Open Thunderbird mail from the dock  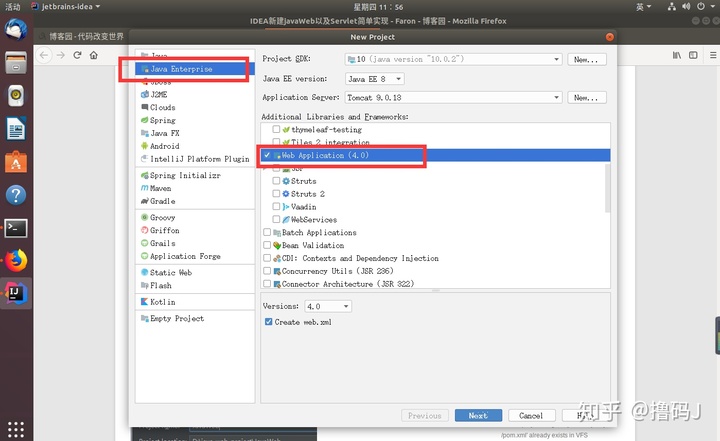[16, 30]
